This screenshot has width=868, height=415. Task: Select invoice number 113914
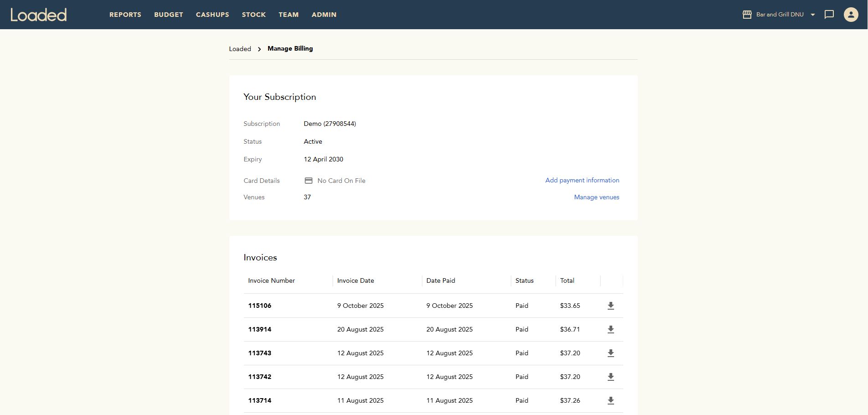(x=260, y=329)
